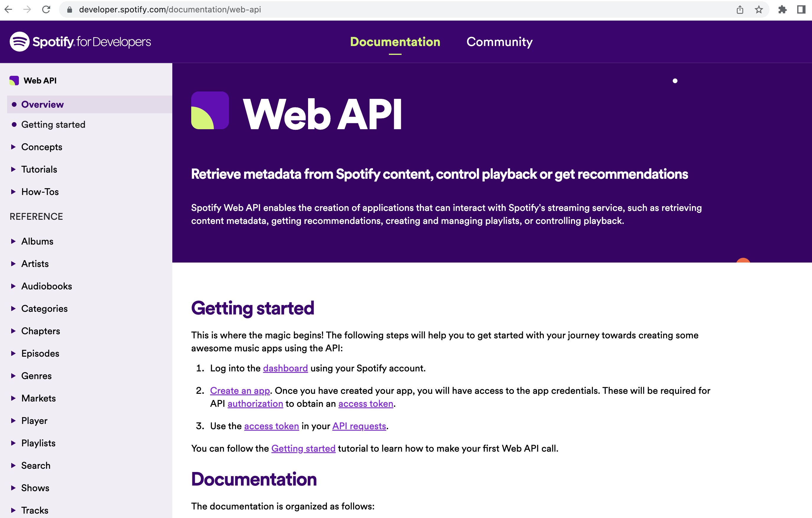Switch to the Community tab
The image size is (812, 518).
pyautogui.click(x=499, y=42)
